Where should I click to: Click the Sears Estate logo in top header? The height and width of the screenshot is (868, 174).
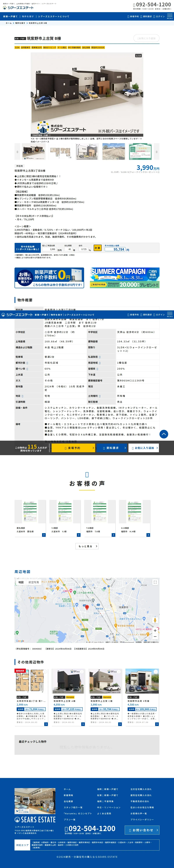[x=18, y=7]
